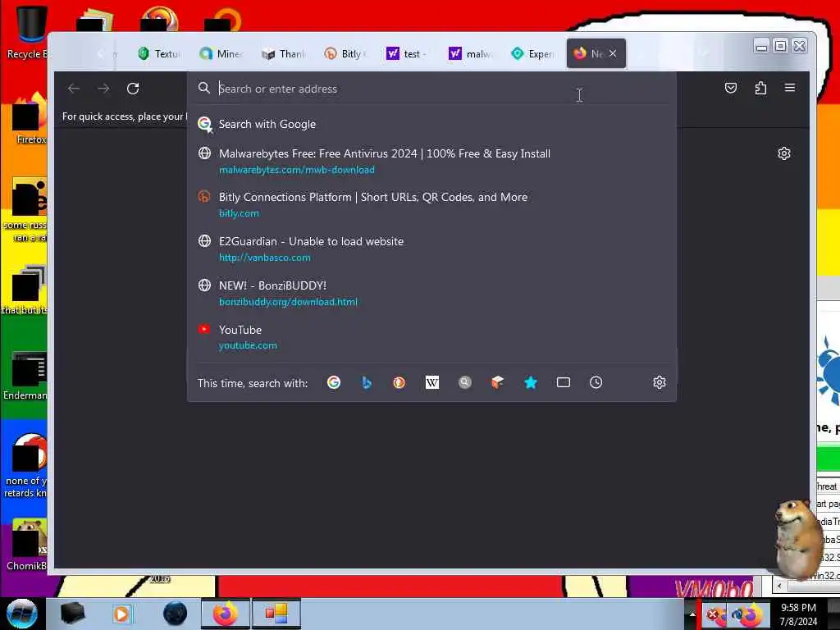
Task: Search this time with DuckDuckGo icon
Action: click(x=399, y=382)
